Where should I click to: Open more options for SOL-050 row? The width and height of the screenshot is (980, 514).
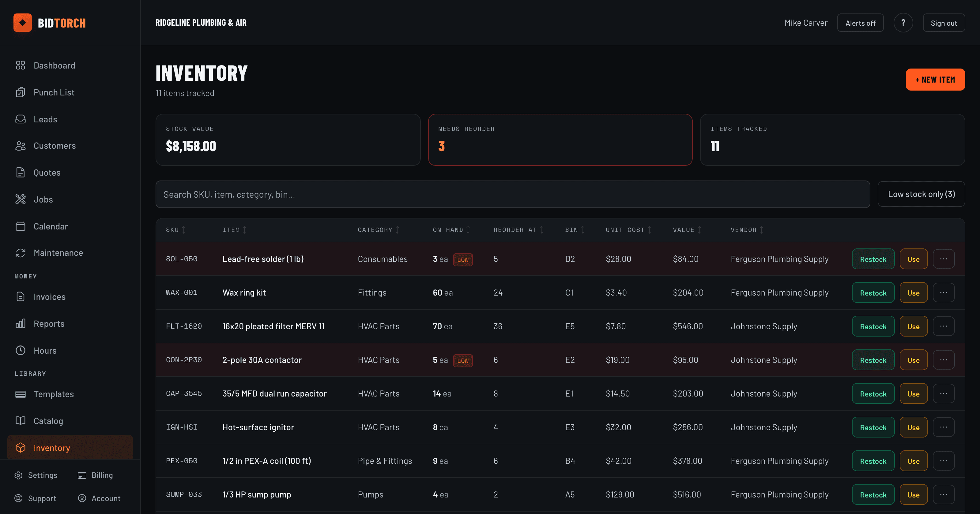point(944,259)
